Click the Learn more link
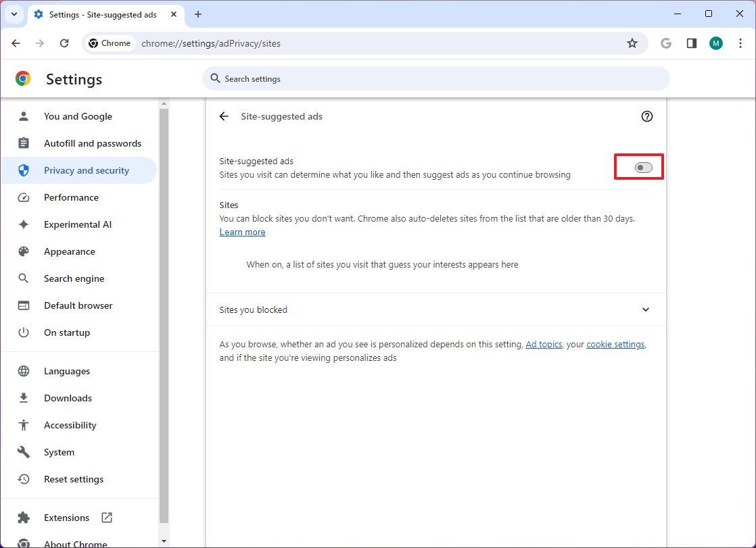This screenshot has width=756, height=548. click(242, 232)
